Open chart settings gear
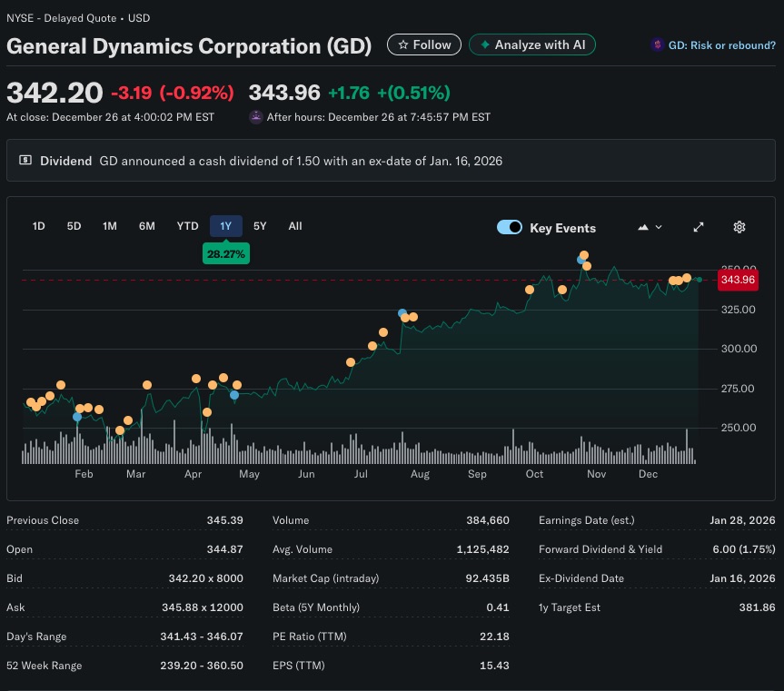This screenshot has width=784, height=691. [x=739, y=227]
